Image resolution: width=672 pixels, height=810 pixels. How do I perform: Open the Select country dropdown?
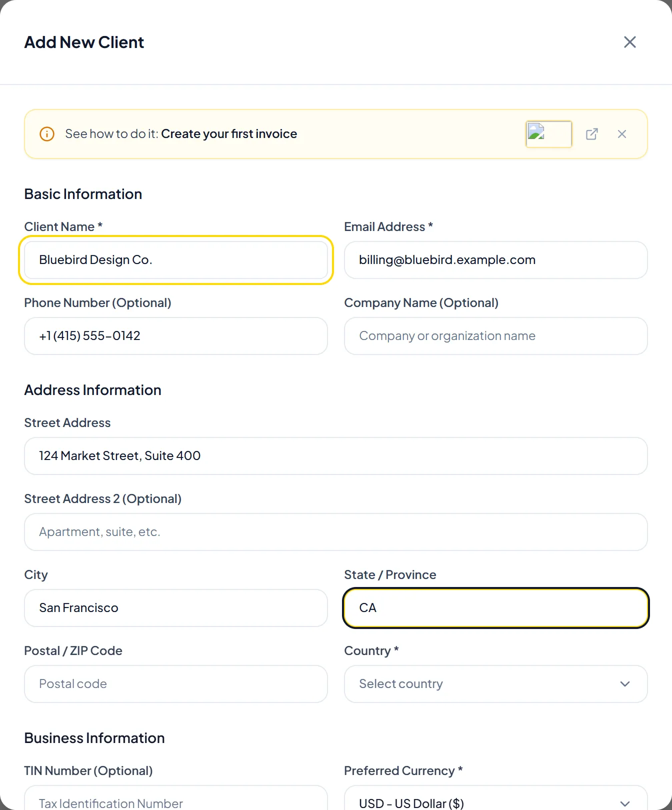(x=496, y=684)
